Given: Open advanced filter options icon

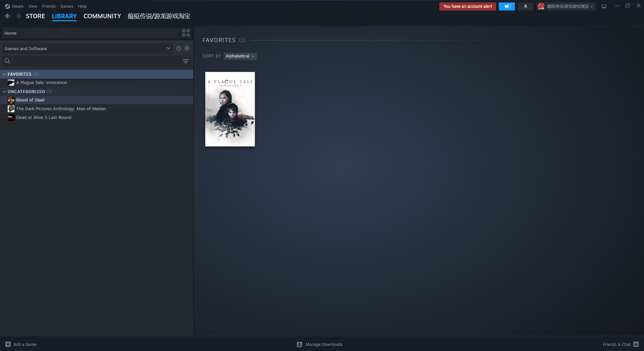Looking at the screenshot, I should pyautogui.click(x=186, y=61).
